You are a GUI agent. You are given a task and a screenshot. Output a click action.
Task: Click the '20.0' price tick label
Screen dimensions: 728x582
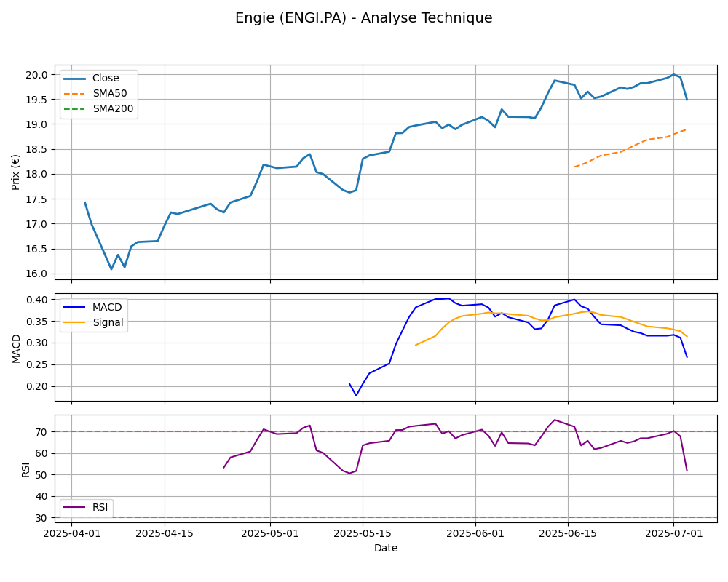[38, 75]
